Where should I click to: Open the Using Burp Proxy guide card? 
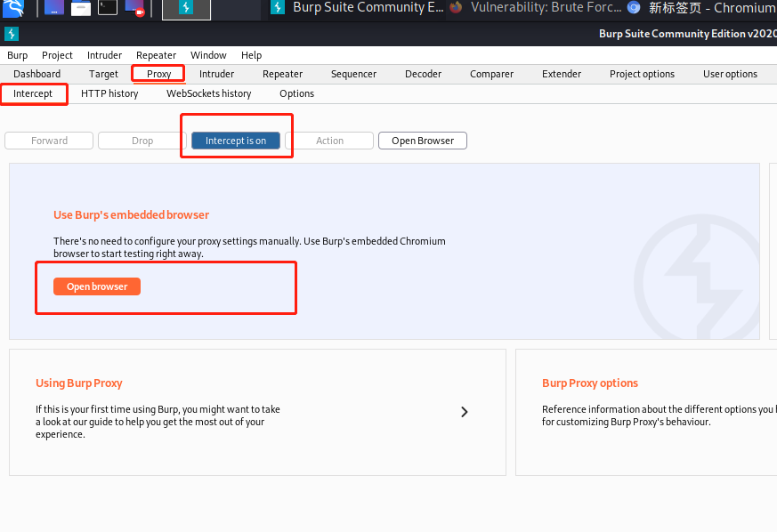click(x=258, y=412)
